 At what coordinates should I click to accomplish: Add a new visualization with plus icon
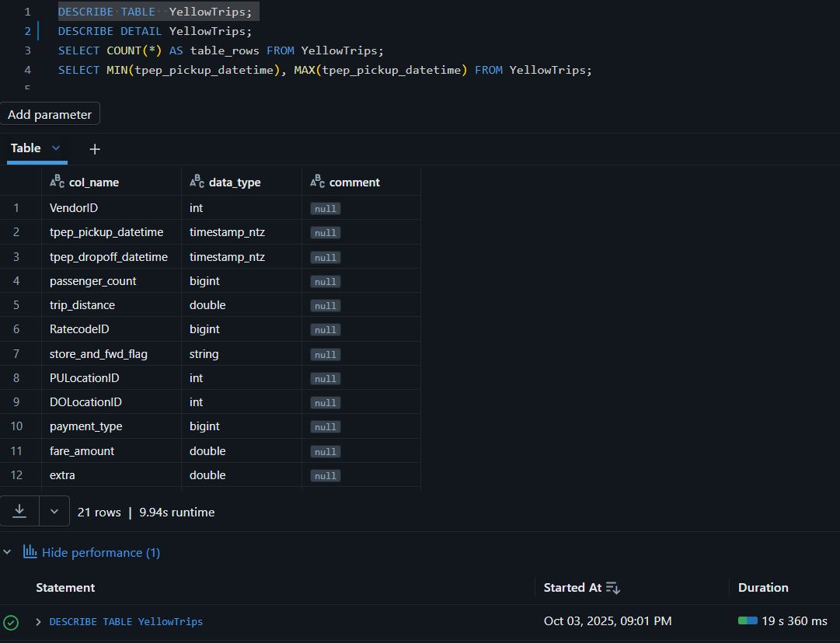pyautogui.click(x=95, y=149)
